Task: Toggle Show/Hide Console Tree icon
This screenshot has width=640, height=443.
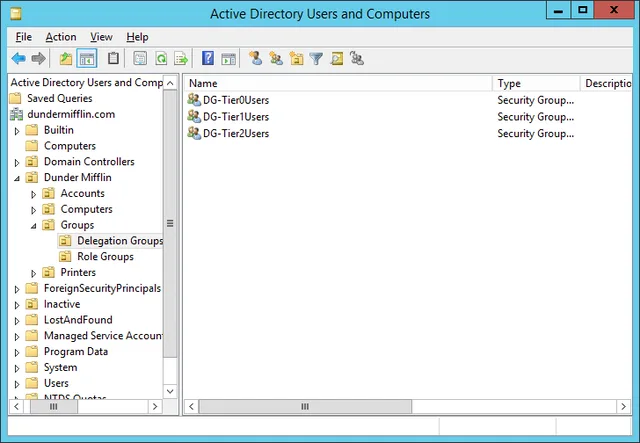Action: point(87,59)
